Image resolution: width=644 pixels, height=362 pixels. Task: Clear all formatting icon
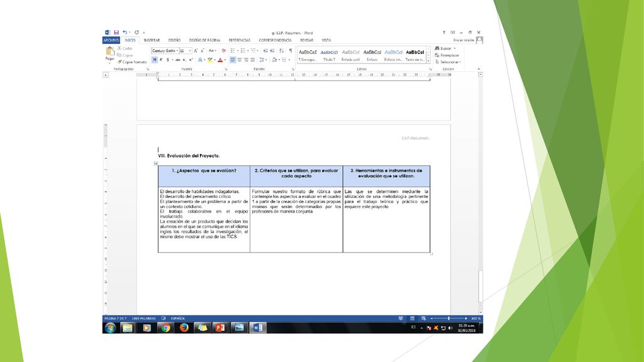223,51
